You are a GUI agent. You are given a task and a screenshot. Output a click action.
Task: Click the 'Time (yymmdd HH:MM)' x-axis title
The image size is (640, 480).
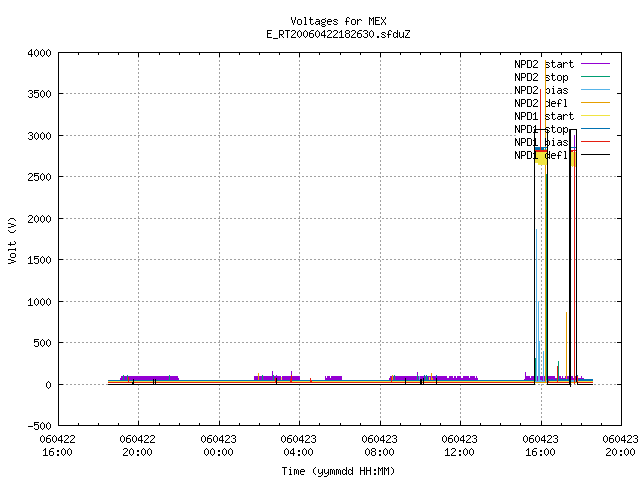click(x=338, y=471)
